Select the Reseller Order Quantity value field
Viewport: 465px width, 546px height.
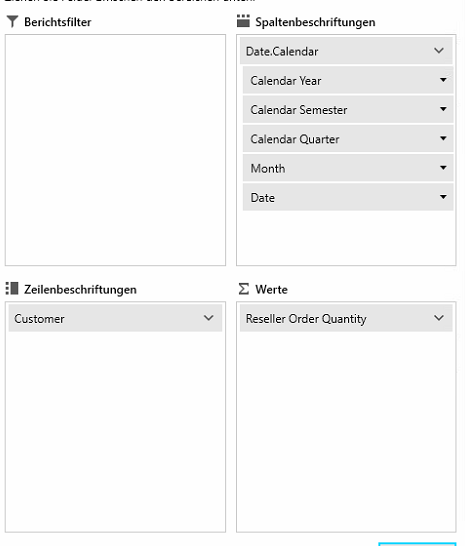click(x=346, y=318)
